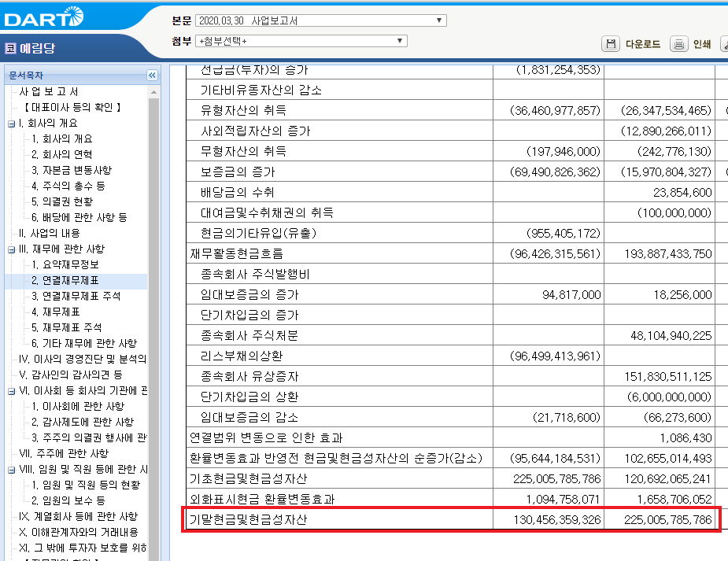Collapse the 'VIII. 임원 및 직원' branch
Image resolution: width=728 pixels, height=561 pixels.
(13, 469)
